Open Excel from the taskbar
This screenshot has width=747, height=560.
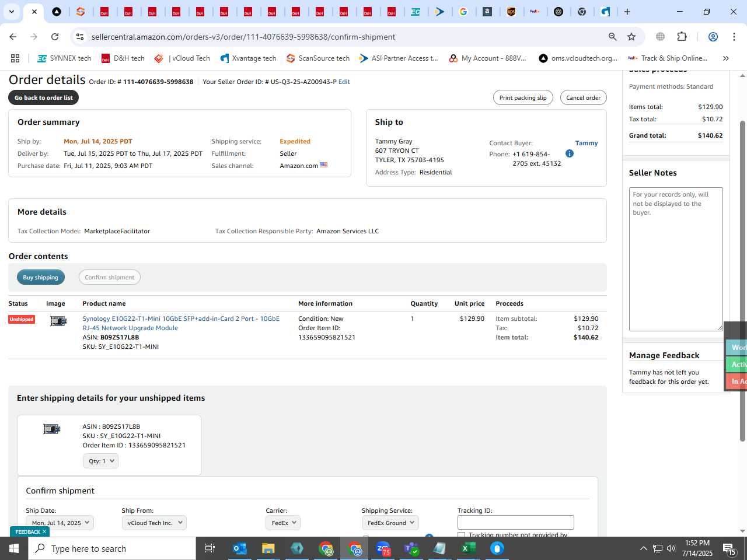[469, 548]
